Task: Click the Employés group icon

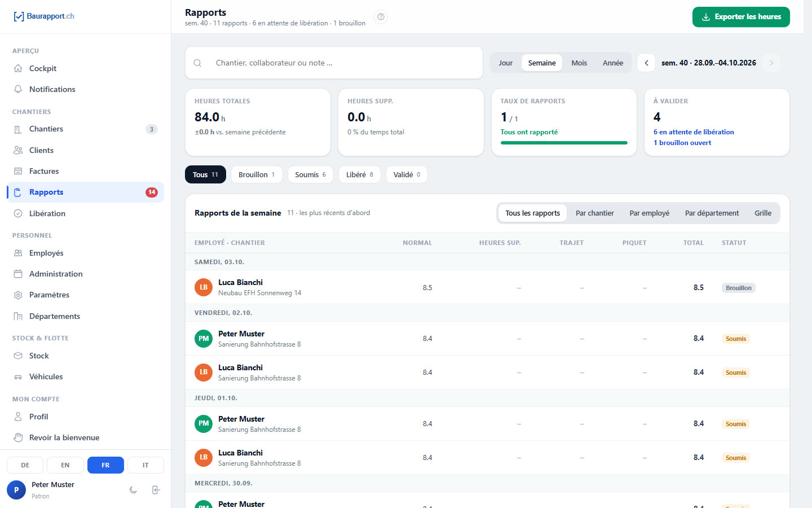Action: (18, 253)
